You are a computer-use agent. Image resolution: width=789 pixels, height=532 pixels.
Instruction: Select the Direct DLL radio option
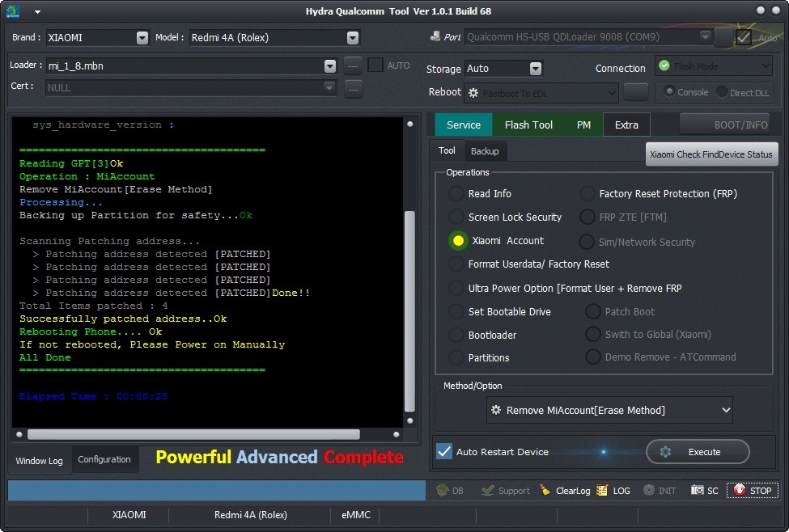(722, 92)
